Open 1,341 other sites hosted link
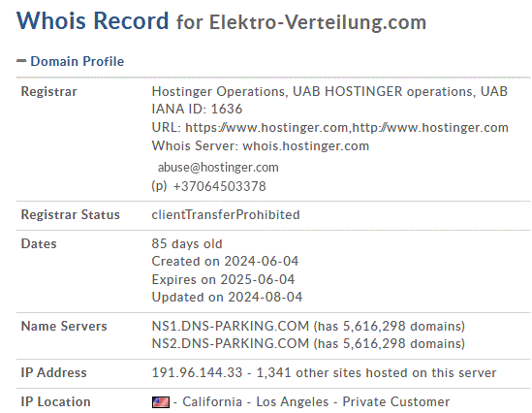532x413 pixels. 376,372
